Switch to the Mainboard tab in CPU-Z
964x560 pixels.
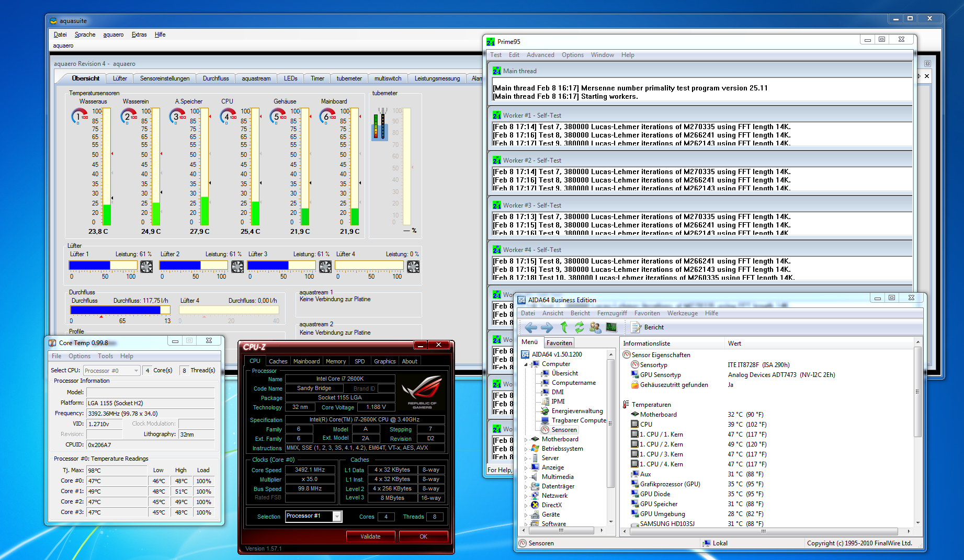pyautogui.click(x=306, y=361)
